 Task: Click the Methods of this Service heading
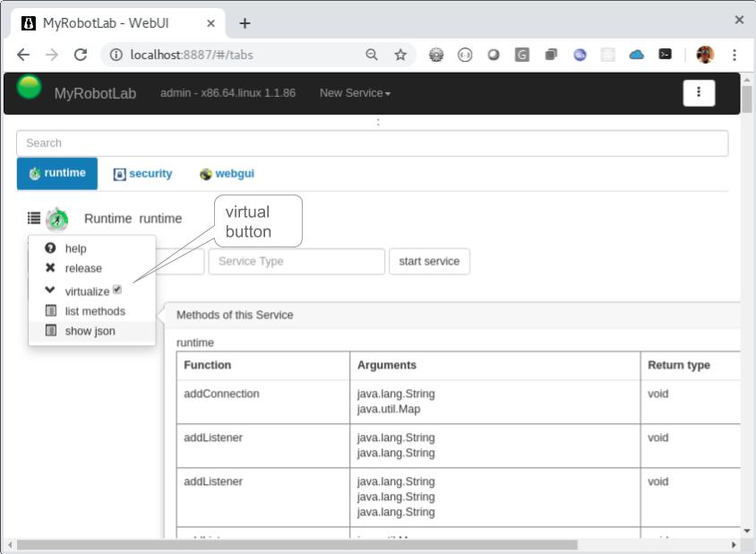(x=235, y=316)
